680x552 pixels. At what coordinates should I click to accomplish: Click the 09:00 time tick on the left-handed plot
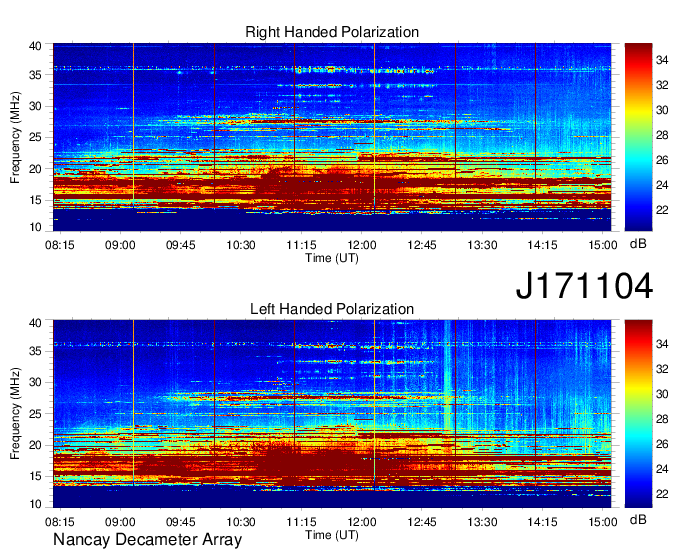pyautogui.click(x=120, y=522)
